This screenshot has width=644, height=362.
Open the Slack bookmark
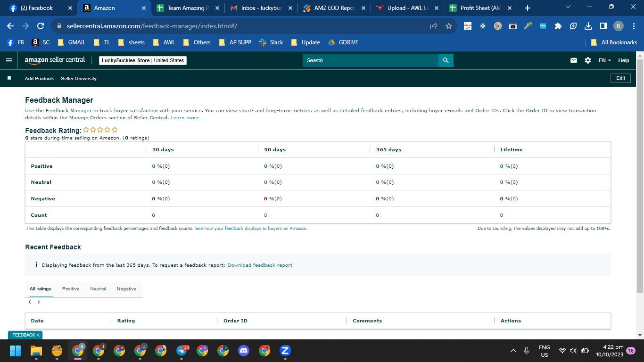click(x=271, y=42)
